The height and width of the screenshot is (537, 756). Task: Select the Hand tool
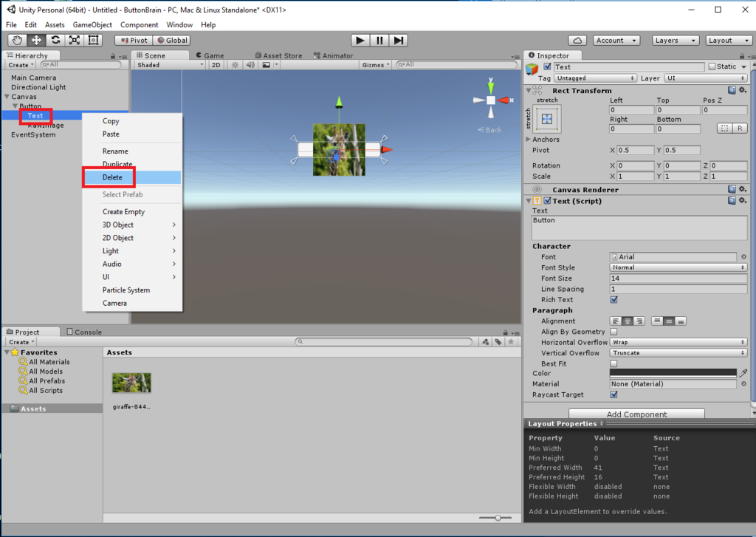(x=18, y=40)
